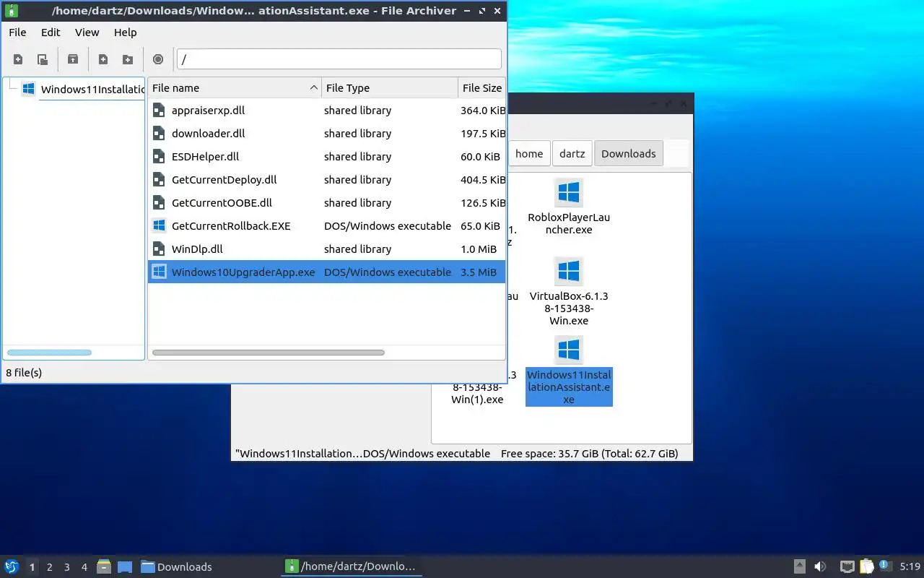Open the File menu
This screenshot has width=924, height=578.
(17, 33)
